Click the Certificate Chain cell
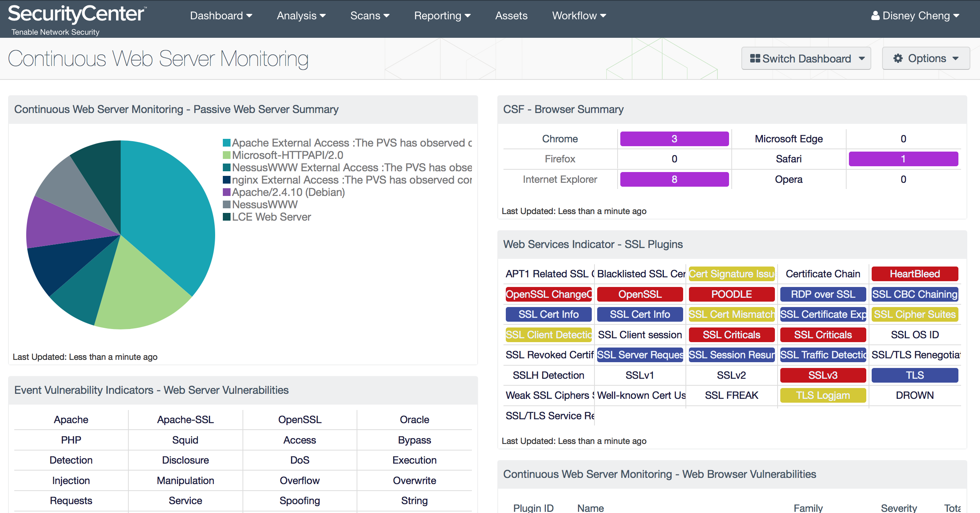980x513 pixels. pyautogui.click(x=823, y=274)
